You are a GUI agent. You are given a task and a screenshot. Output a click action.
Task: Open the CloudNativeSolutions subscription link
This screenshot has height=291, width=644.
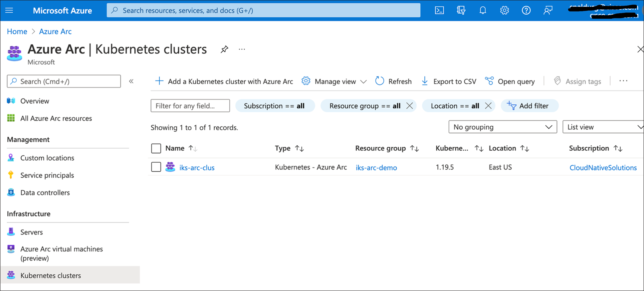click(x=603, y=168)
